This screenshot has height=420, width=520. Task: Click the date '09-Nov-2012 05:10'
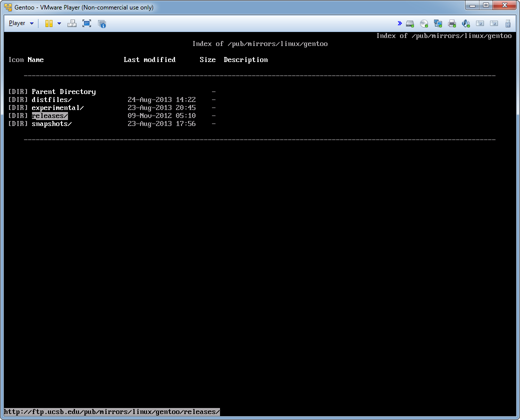[x=161, y=115]
